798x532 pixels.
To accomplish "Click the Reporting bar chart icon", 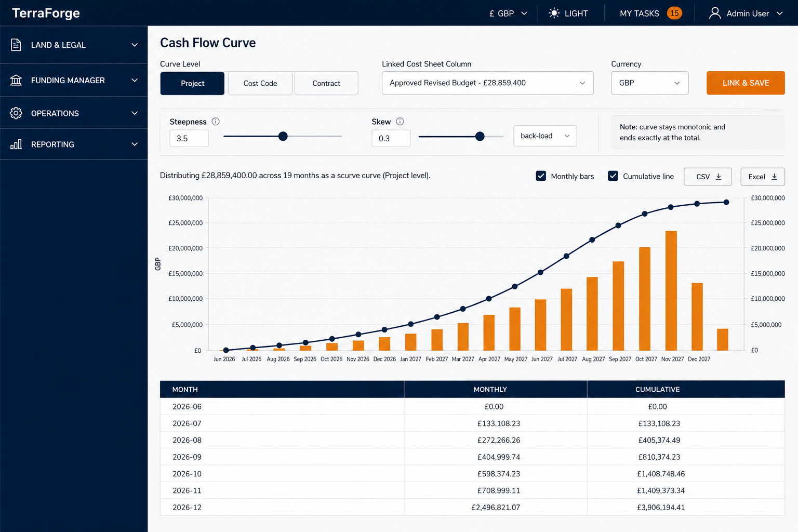I will [x=16, y=144].
